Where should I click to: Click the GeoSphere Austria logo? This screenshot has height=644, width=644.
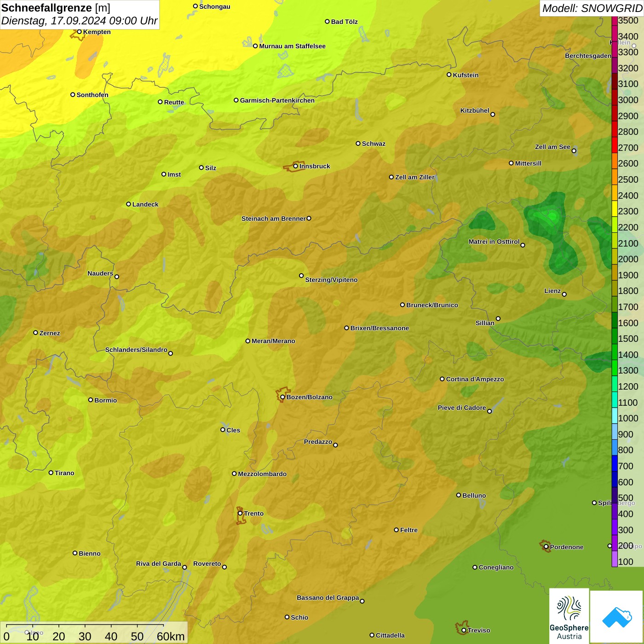point(569,616)
